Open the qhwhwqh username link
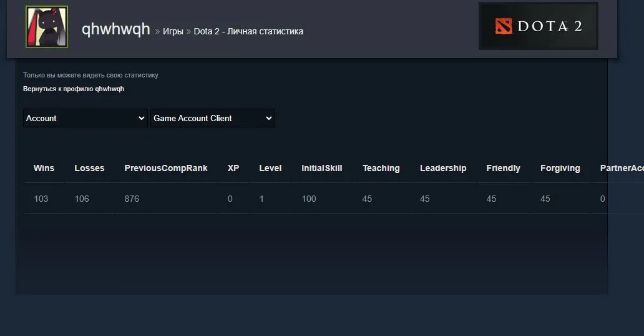 pyautogui.click(x=116, y=29)
